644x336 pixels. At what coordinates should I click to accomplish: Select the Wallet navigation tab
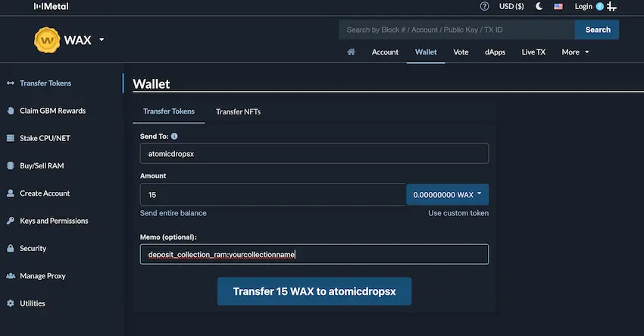click(426, 52)
